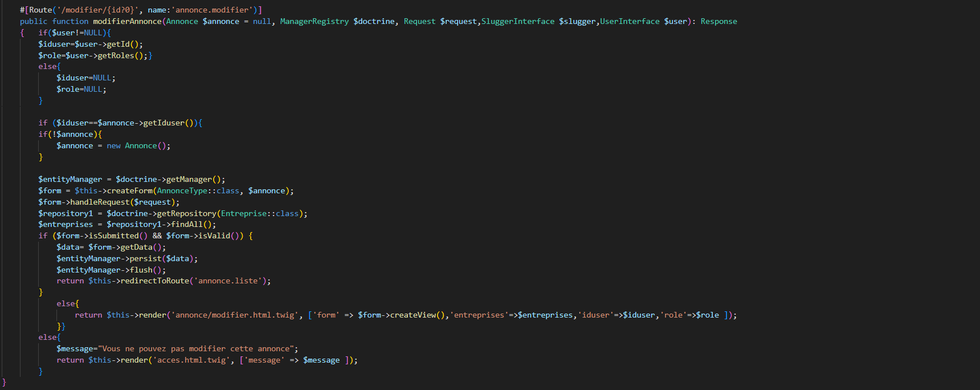
Task: Click the $repository1 variable assignment
Action: [66, 213]
